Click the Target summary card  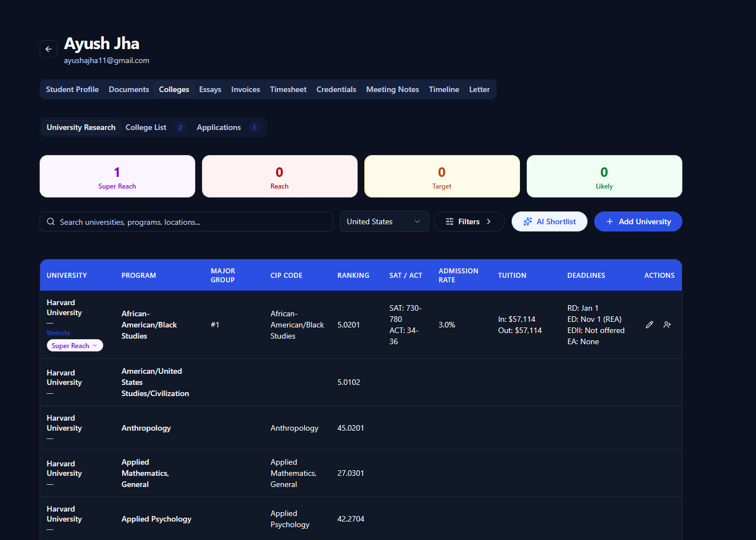[x=442, y=176]
